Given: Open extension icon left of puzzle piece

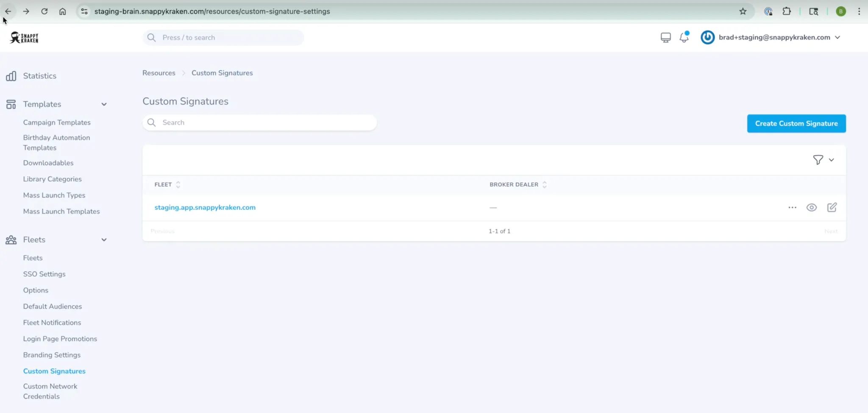Looking at the screenshot, I should [768, 11].
